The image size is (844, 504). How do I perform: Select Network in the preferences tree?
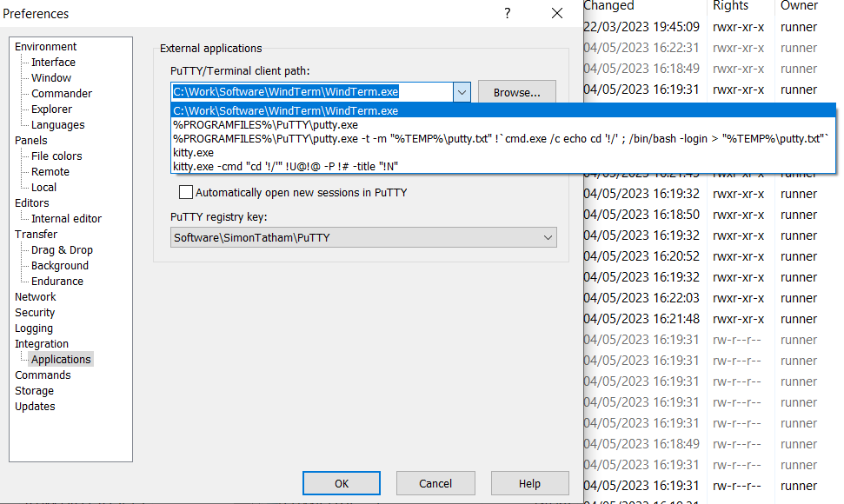35,296
